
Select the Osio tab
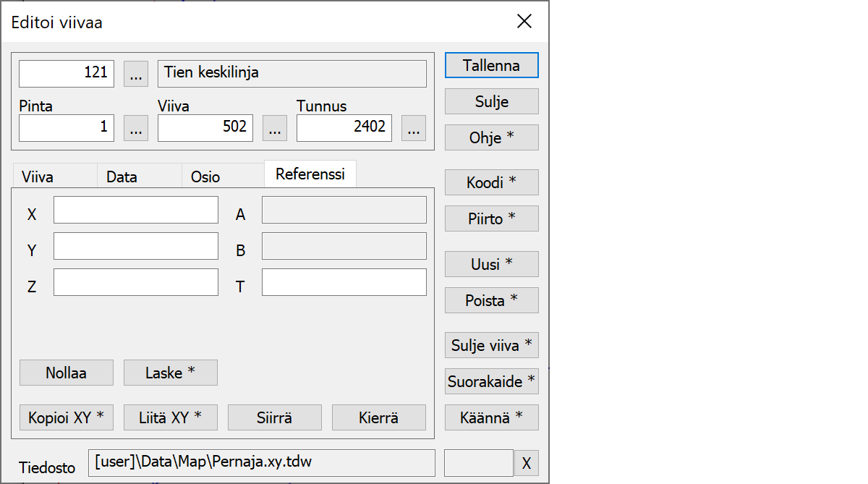[x=205, y=177]
